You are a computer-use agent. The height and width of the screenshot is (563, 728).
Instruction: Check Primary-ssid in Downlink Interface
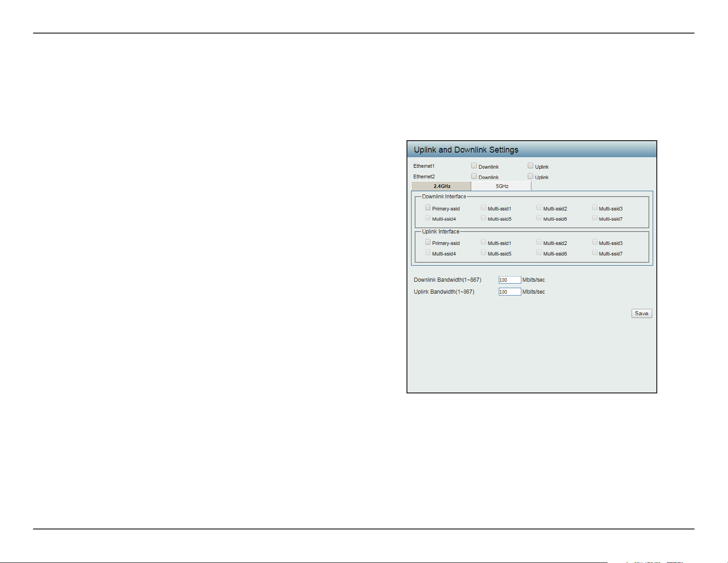(x=428, y=207)
